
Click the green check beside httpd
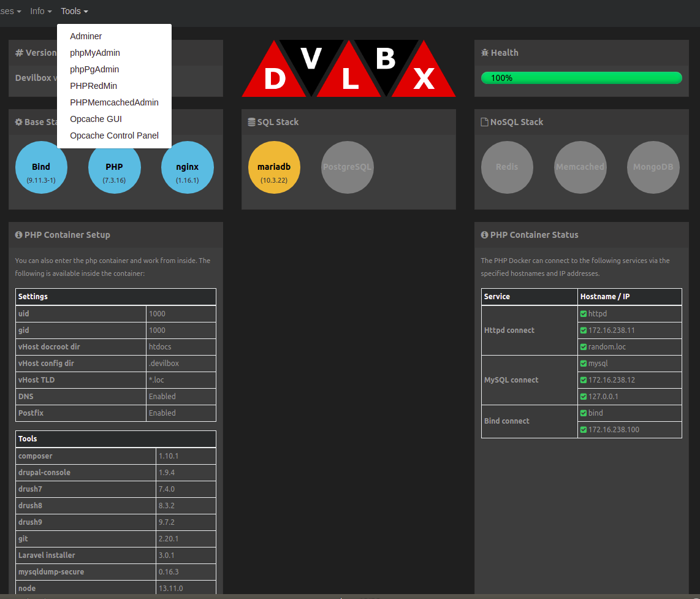click(583, 313)
